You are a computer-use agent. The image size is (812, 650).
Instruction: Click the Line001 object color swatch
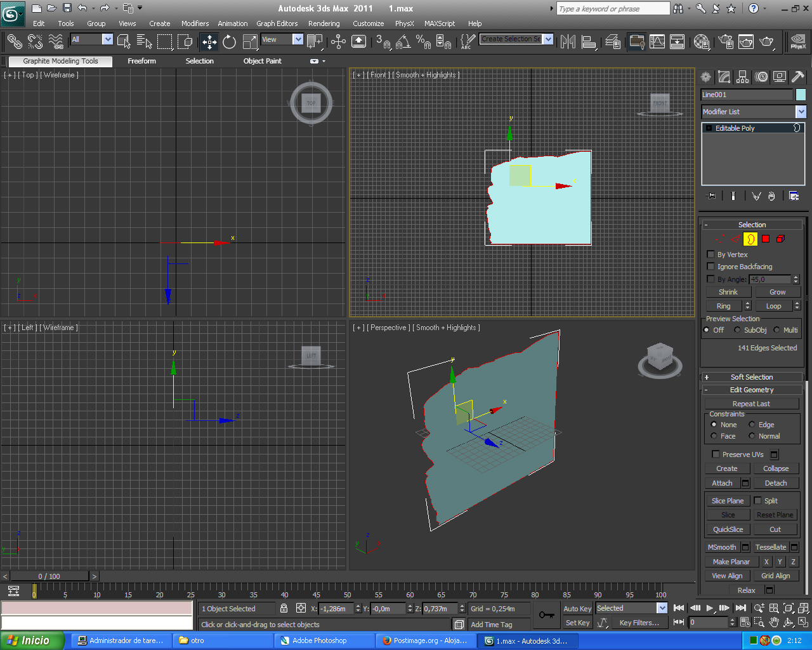point(801,95)
